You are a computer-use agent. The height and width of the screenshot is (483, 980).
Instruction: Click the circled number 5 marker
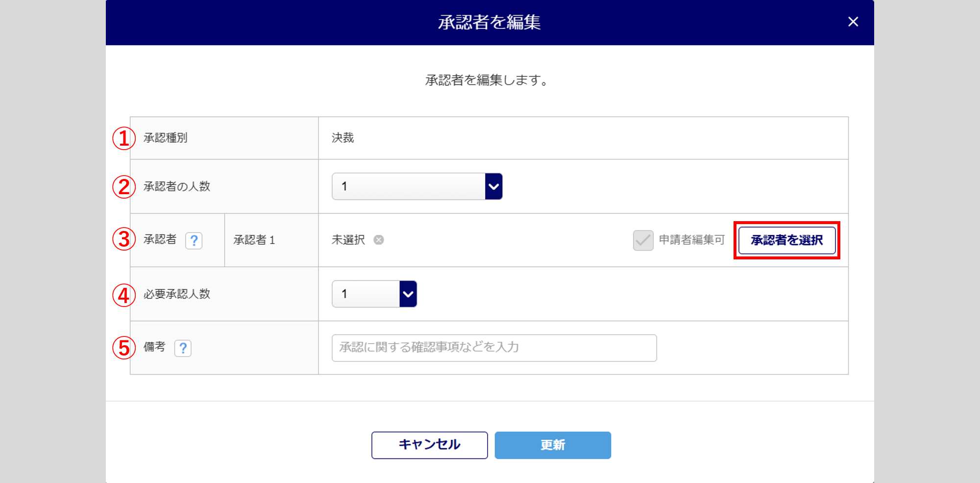coord(124,348)
